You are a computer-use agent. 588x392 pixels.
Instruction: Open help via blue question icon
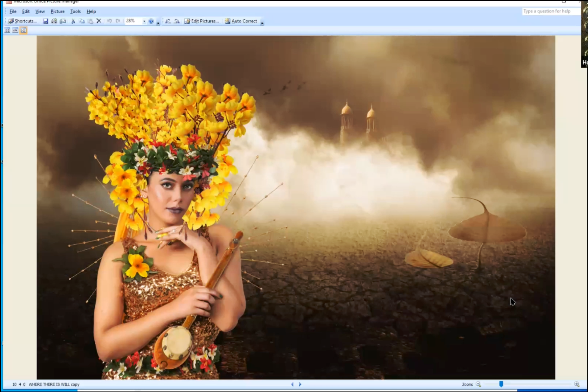click(151, 21)
